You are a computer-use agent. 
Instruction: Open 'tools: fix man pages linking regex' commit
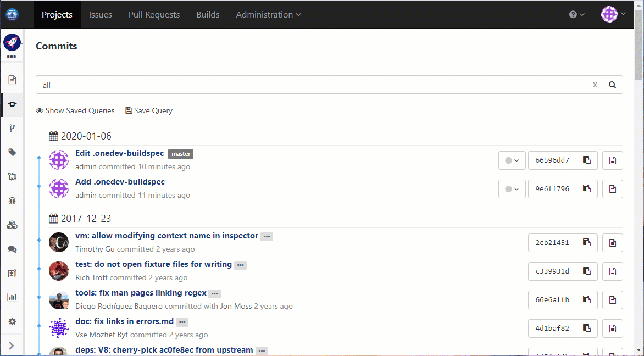click(141, 293)
